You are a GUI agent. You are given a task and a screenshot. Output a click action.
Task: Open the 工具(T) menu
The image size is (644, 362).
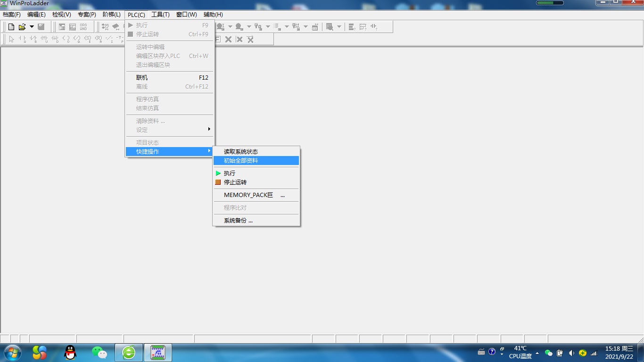click(x=160, y=15)
